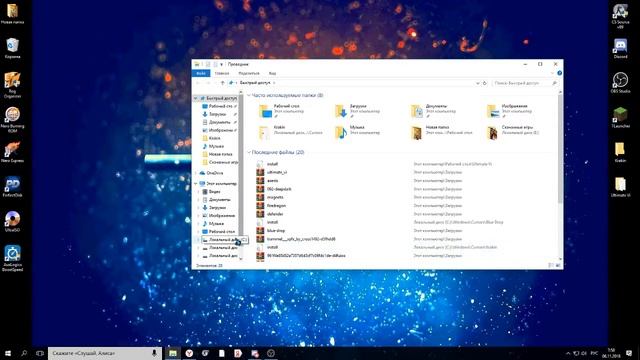Open Изображения in the frequent folders grid

(510, 111)
